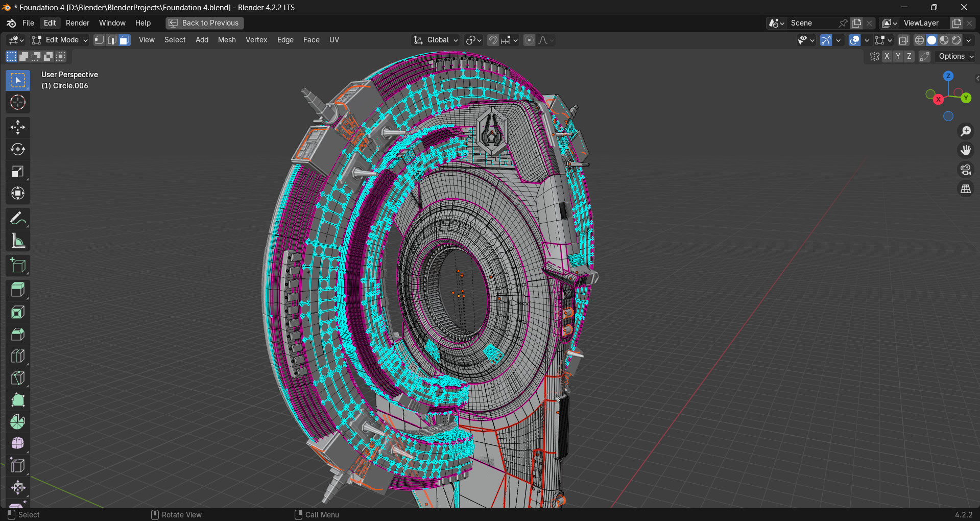
Task: Open the overlays dropdown arrow
Action: 867,40
